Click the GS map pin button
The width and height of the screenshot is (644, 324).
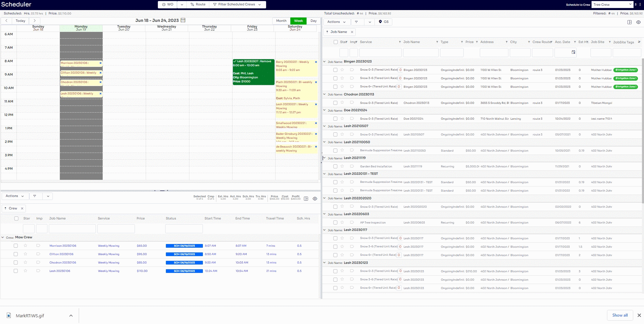coord(383,22)
